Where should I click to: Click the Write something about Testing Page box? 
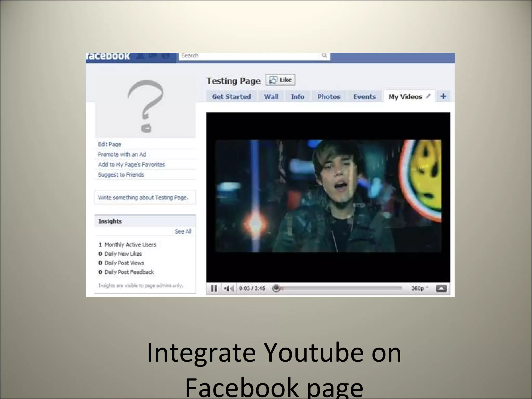[145, 197]
